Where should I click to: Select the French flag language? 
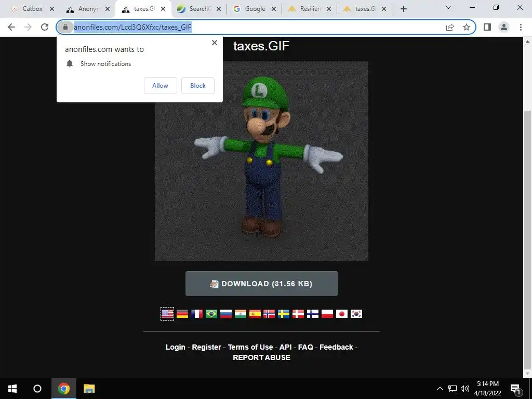(197, 314)
